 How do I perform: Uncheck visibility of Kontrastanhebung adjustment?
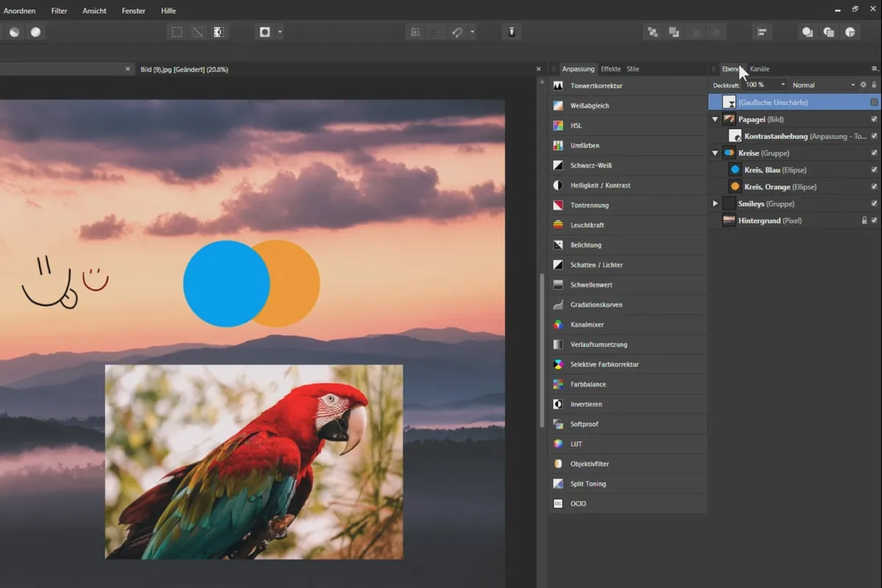[874, 136]
